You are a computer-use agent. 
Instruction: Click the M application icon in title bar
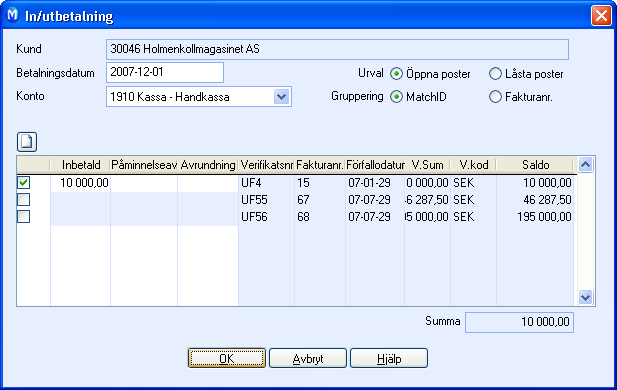point(13,15)
